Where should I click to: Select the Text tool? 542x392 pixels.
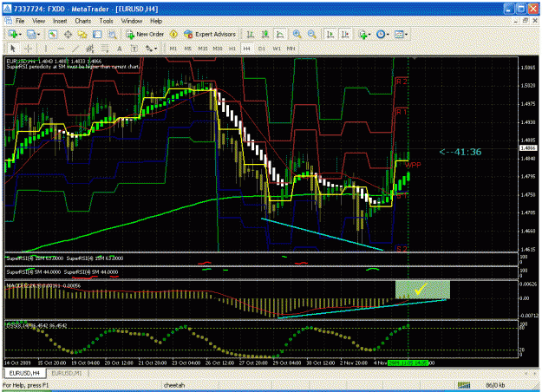[x=120, y=49]
